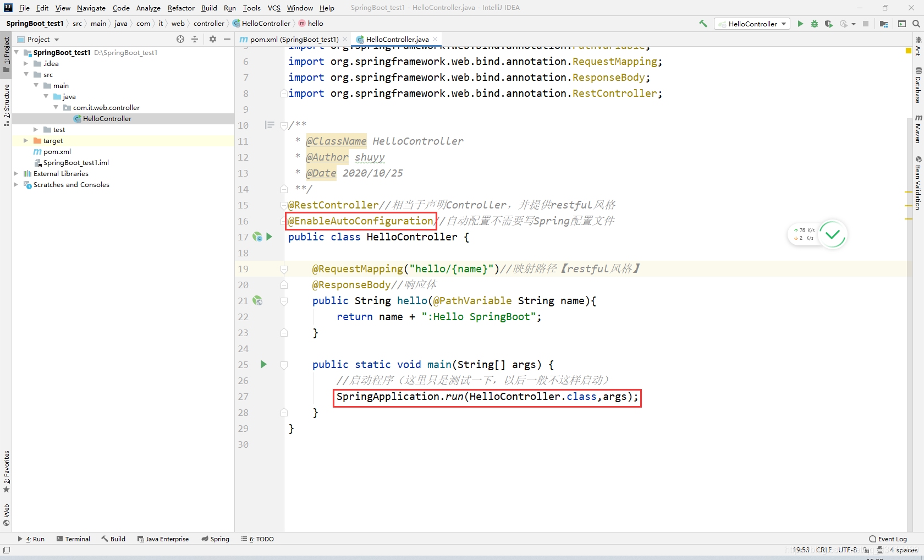Click the Run Anything icon in toolbar
Screen dimensions: 924x560
(x=902, y=24)
